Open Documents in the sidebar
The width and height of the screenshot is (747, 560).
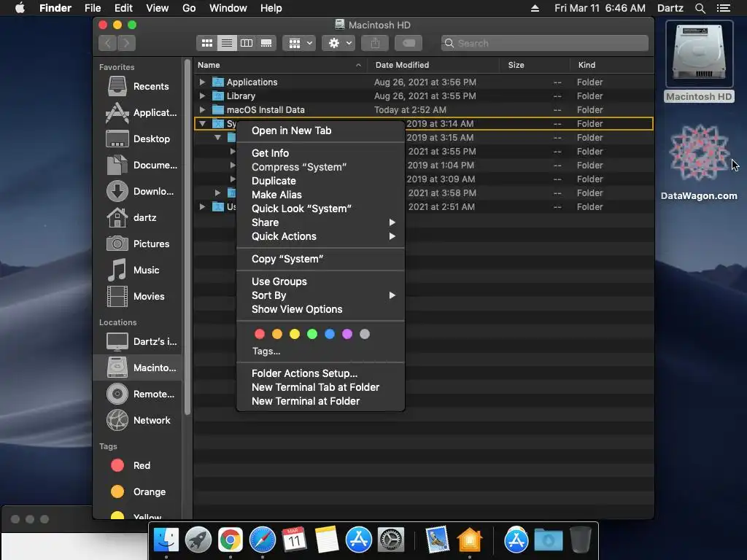click(x=138, y=165)
